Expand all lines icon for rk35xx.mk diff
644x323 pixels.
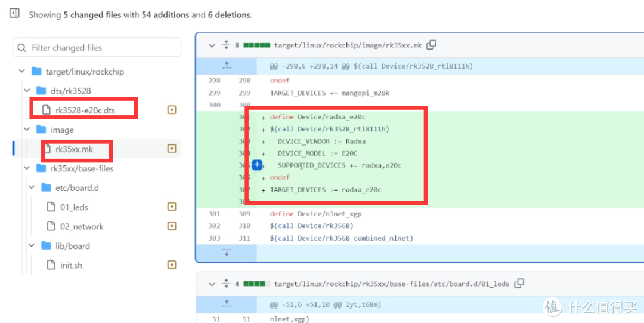click(226, 45)
